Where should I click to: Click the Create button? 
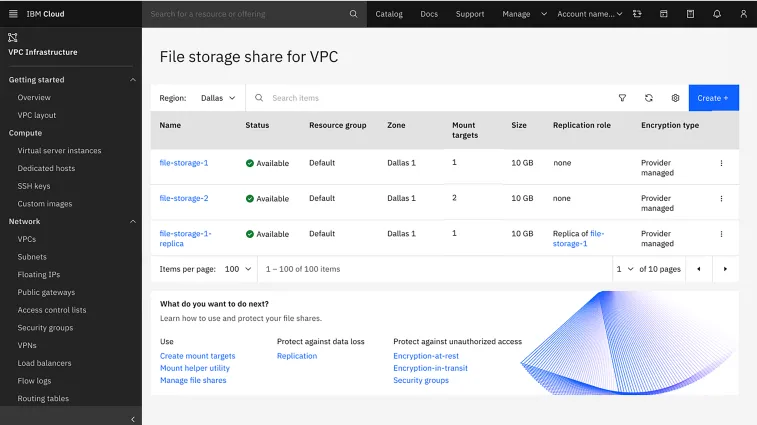tap(713, 98)
